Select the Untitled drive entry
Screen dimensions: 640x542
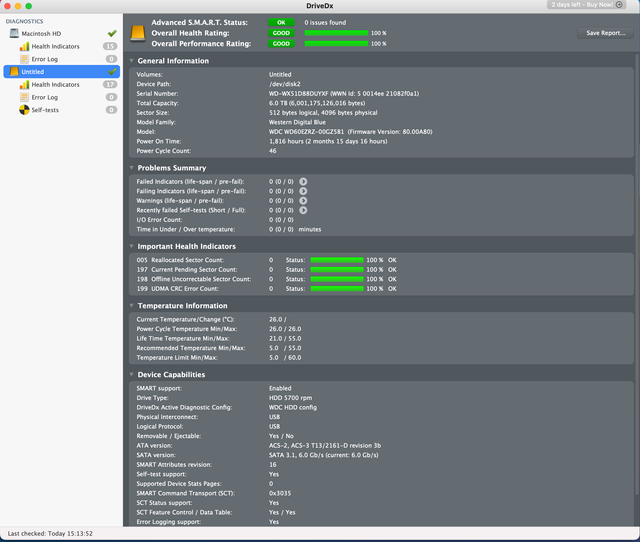[x=62, y=71]
